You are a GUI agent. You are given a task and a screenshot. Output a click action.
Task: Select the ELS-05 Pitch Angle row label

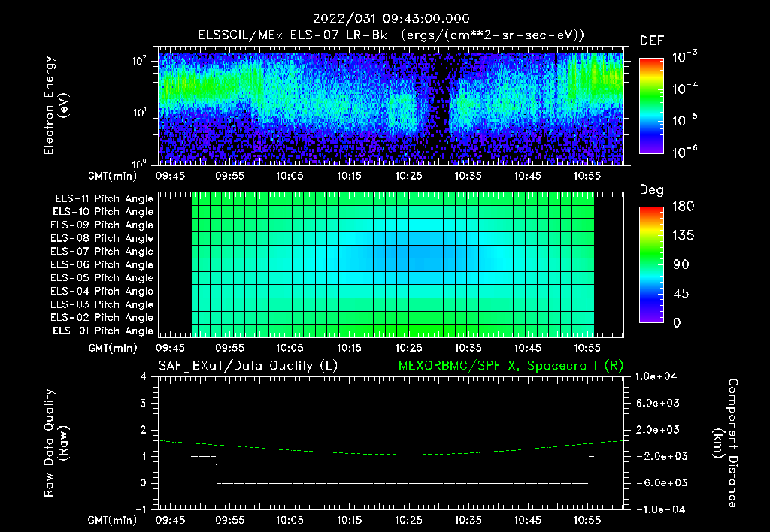click(x=102, y=278)
